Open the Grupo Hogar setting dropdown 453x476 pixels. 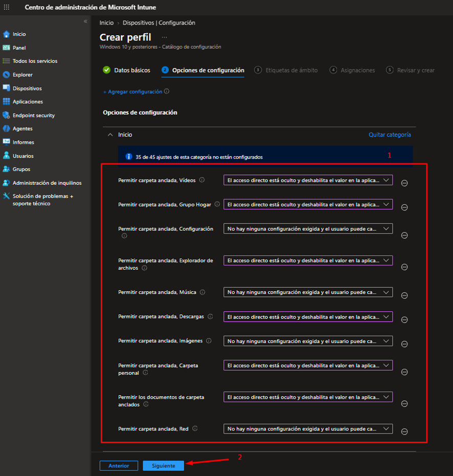coord(308,204)
